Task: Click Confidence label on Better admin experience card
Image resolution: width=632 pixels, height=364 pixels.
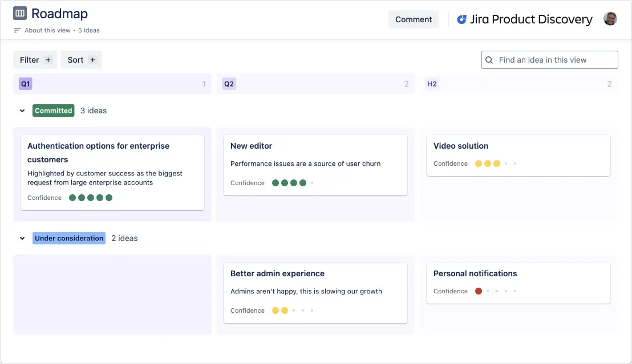Action: (248, 310)
